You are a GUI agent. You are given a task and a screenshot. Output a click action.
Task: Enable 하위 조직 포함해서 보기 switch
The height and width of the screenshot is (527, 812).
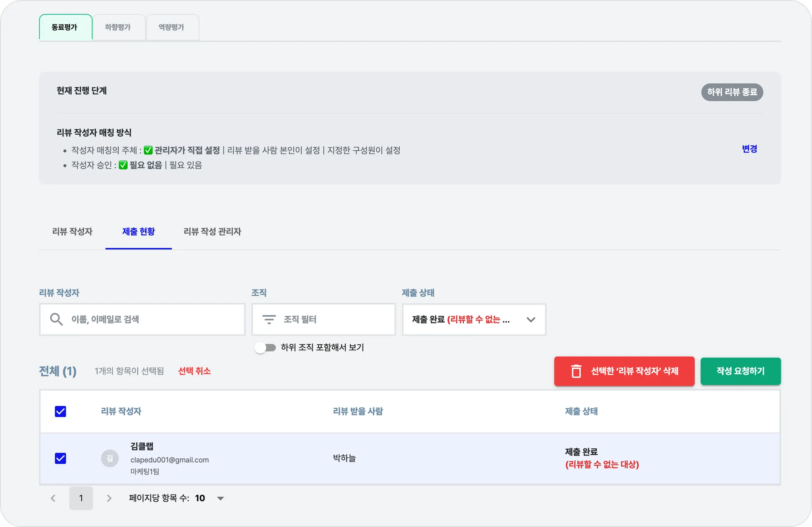click(x=266, y=348)
